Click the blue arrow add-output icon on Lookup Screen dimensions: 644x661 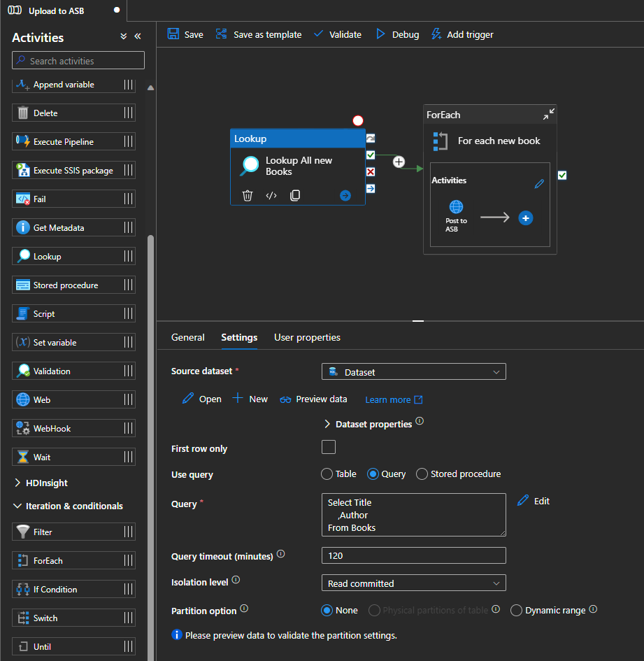(x=345, y=196)
